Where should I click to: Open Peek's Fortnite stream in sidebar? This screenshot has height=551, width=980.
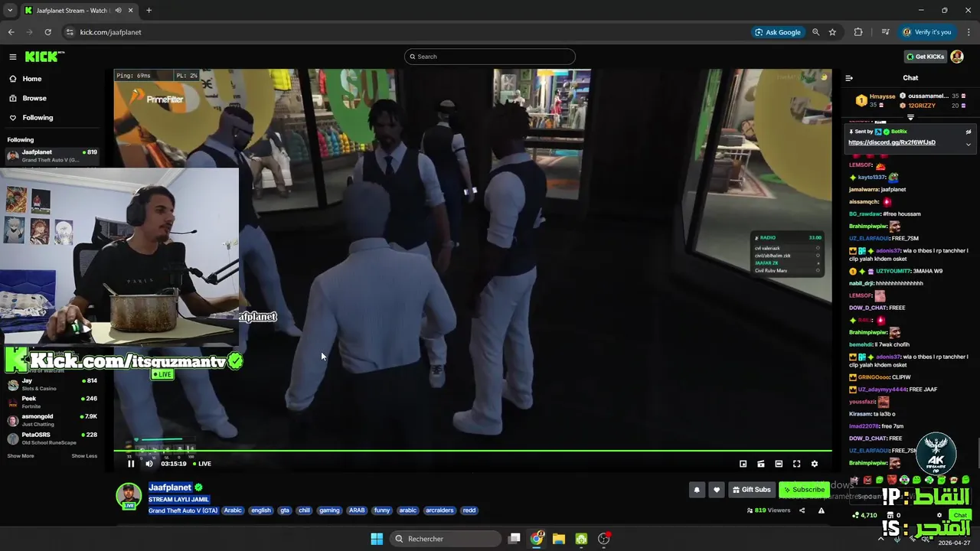pyautogui.click(x=52, y=402)
